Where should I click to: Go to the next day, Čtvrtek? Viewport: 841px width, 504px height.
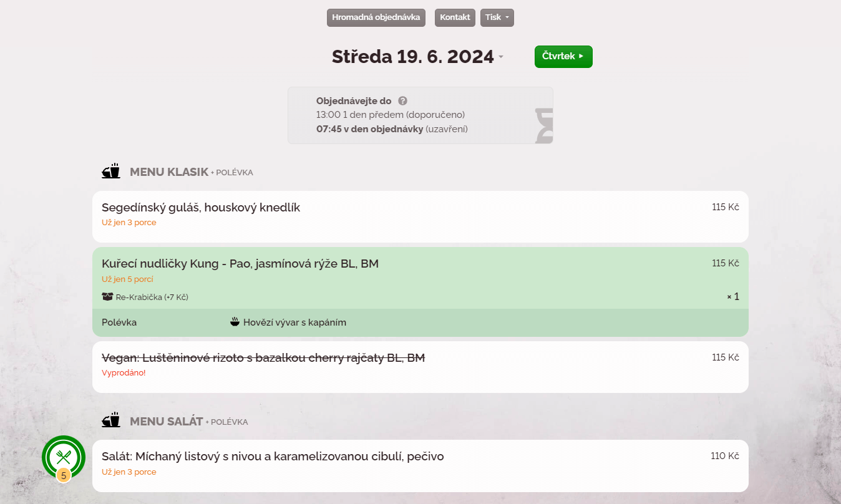(563, 56)
